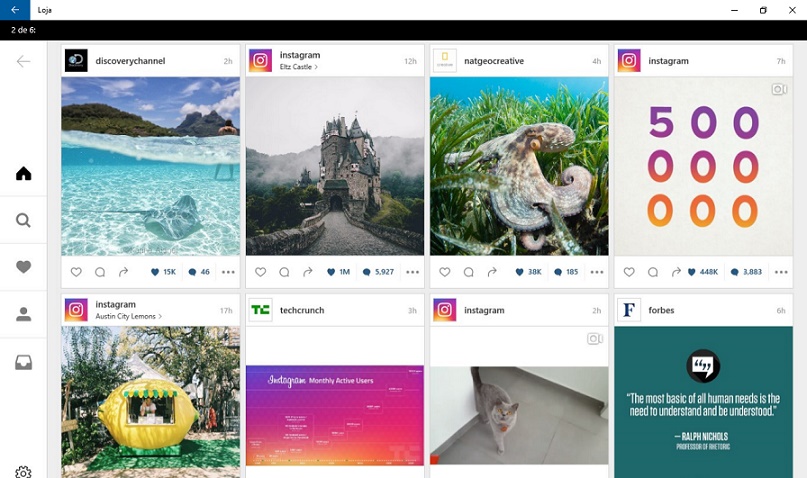Screen dimensions: 807x478
Task: Go back using the sidebar arrow
Action: click(x=23, y=62)
